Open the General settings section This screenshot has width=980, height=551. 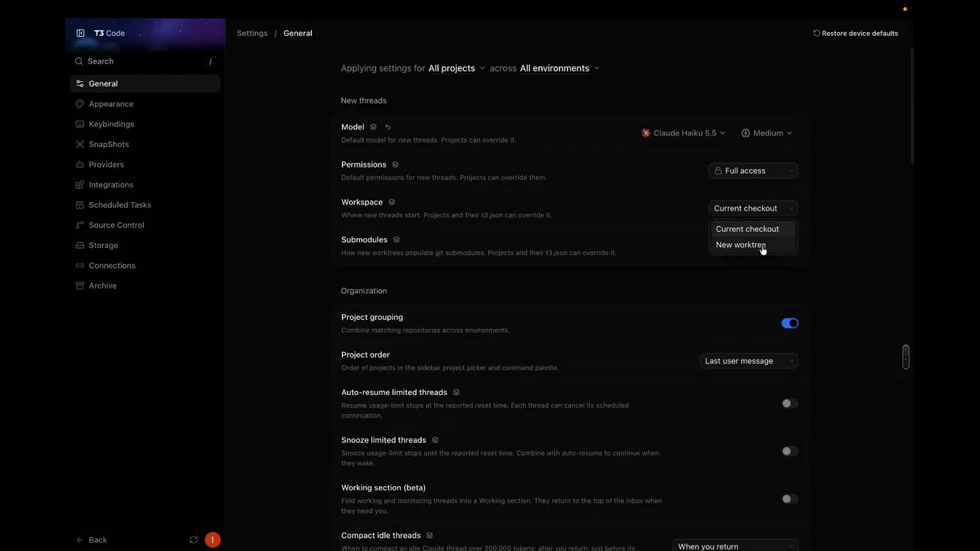tap(145, 83)
